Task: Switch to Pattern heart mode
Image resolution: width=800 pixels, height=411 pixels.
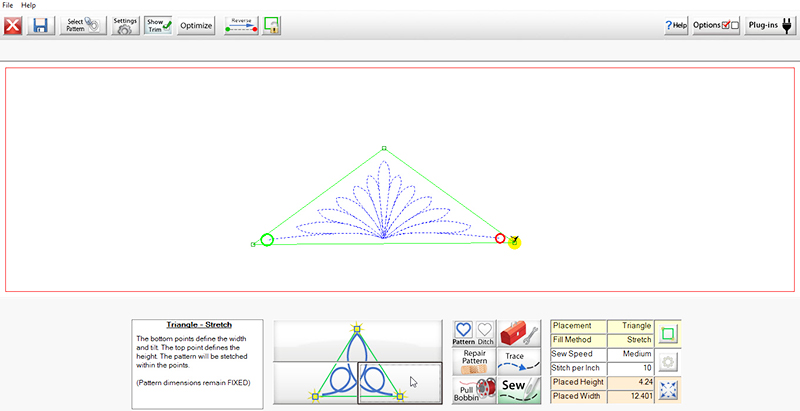Action: coord(464,334)
